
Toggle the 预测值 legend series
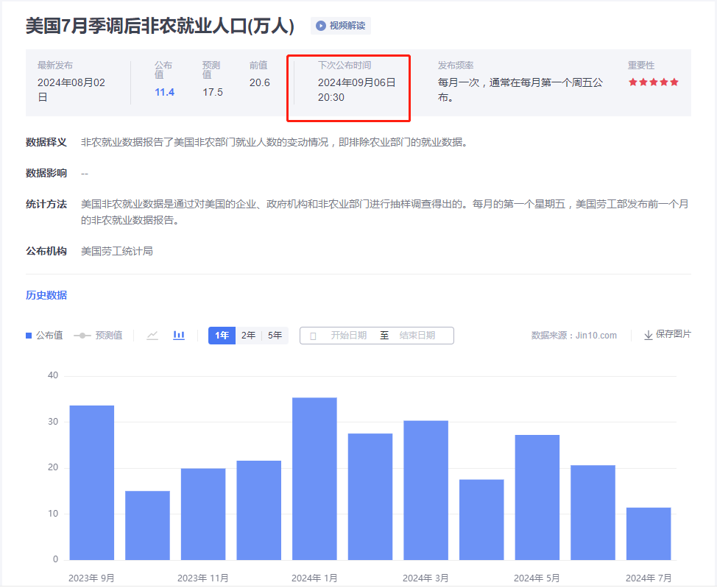(x=98, y=336)
